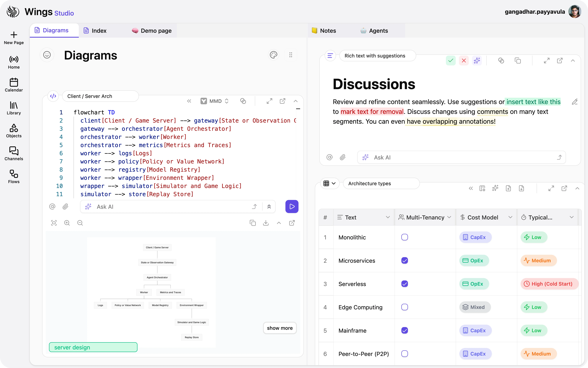Viewport: 588px width, 368px height.
Task: Zoom out on the diagram preview
Action: 80,223
